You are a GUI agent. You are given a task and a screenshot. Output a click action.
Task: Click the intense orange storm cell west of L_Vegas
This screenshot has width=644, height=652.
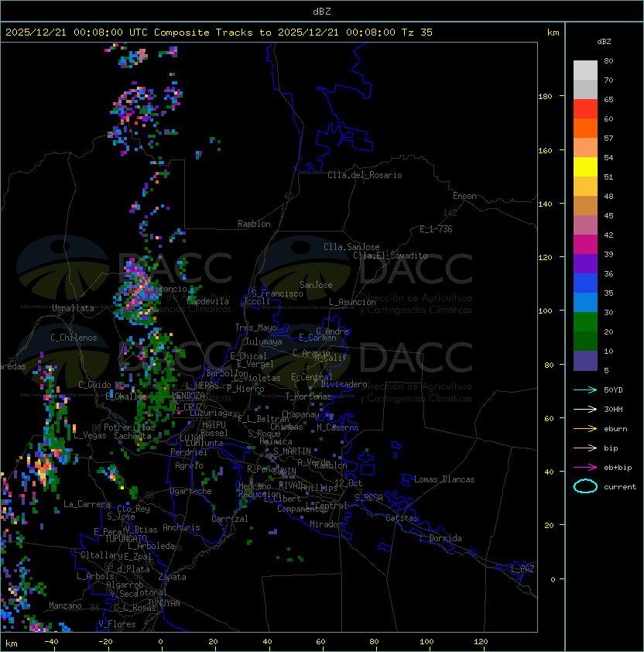(x=43, y=469)
